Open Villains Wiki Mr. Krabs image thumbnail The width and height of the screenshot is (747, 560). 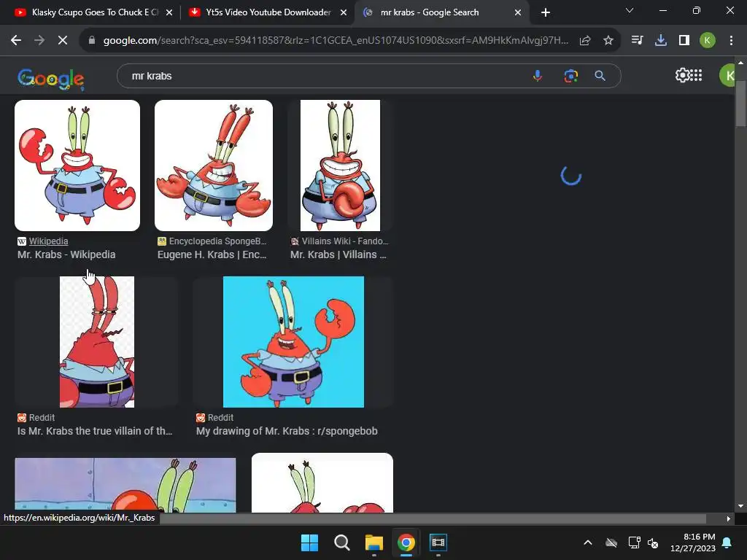point(340,166)
